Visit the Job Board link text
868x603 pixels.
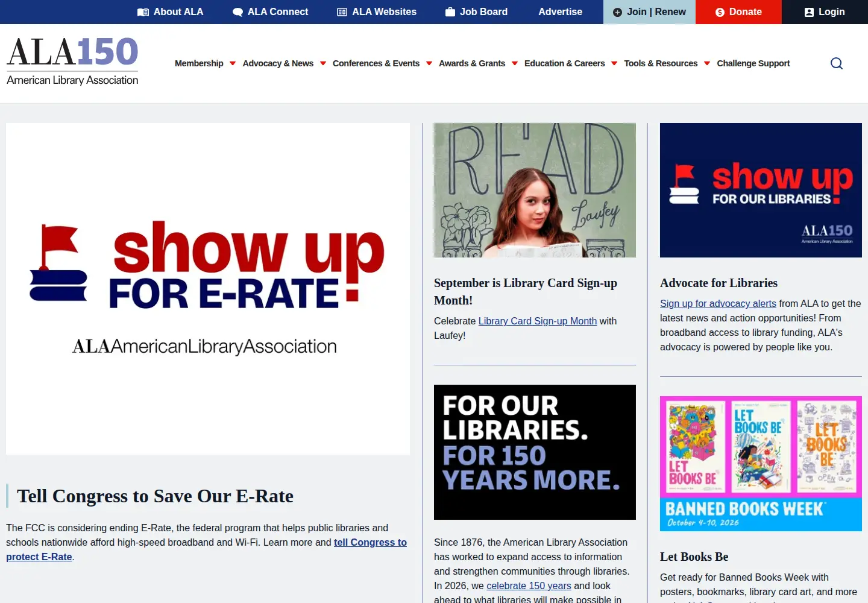[x=483, y=12]
